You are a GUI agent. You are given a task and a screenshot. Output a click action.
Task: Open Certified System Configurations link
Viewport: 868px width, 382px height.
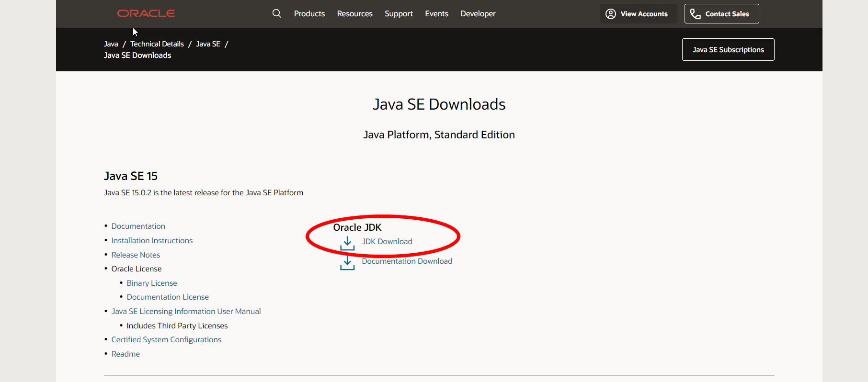tap(166, 339)
